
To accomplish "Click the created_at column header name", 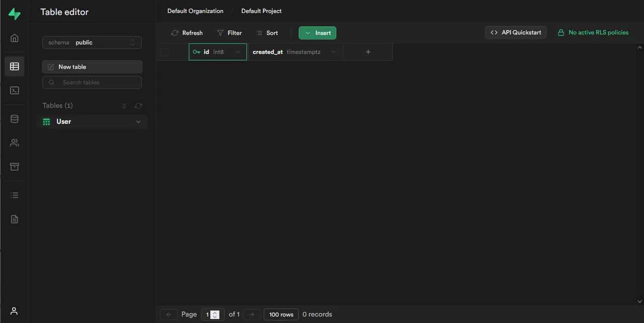I will tap(268, 52).
